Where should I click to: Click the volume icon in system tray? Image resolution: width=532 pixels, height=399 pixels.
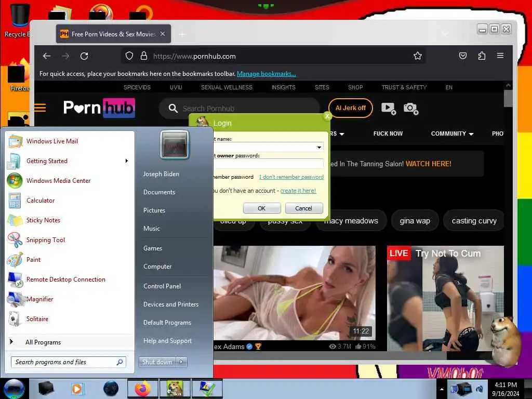pos(480,389)
